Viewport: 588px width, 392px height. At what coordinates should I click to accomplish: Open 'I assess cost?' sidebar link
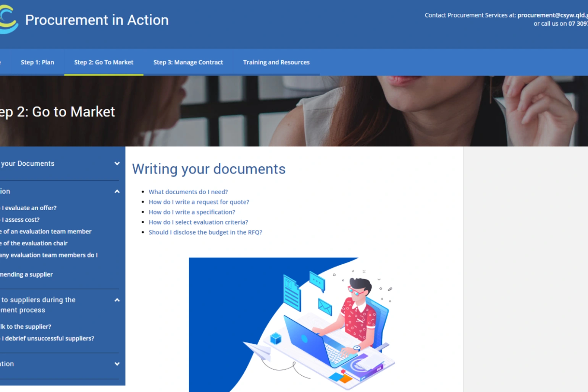pyautogui.click(x=20, y=220)
